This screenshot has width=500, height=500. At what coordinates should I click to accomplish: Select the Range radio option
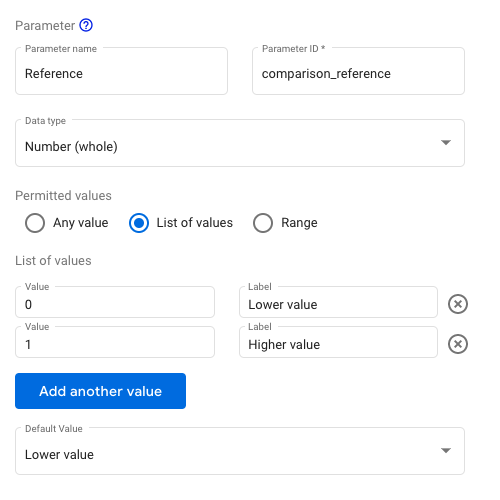(x=263, y=223)
